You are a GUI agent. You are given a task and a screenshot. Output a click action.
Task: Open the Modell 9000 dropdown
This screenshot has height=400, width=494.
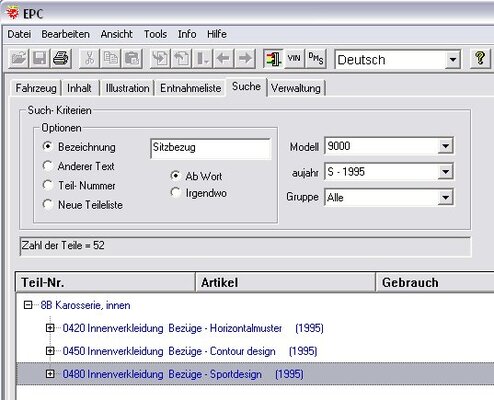(445, 146)
